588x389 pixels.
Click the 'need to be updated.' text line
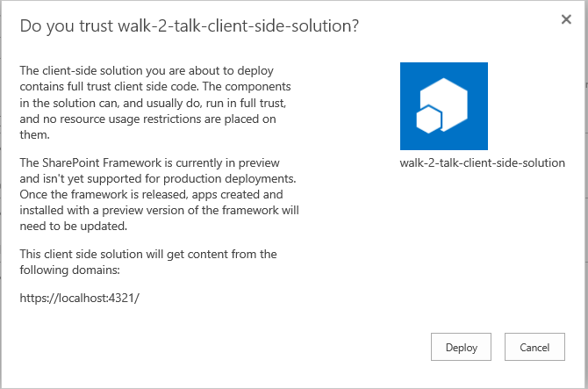pyautogui.click(x=75, y=226)
